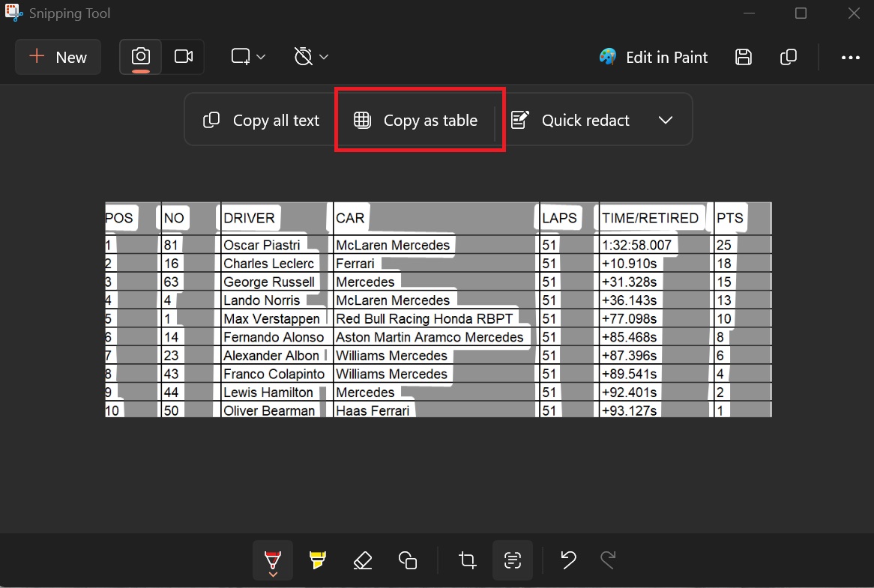Activate the Text actions icon
874x588 pixels.
tap(513, 560)
